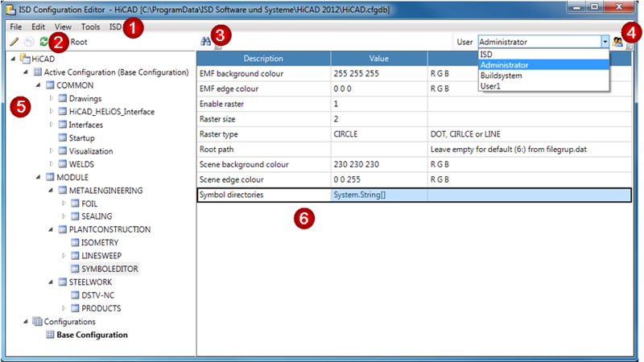Click the Symbol directories value cell
The height and width of the screenshot is (362, 644).
[x=378, y=195]
